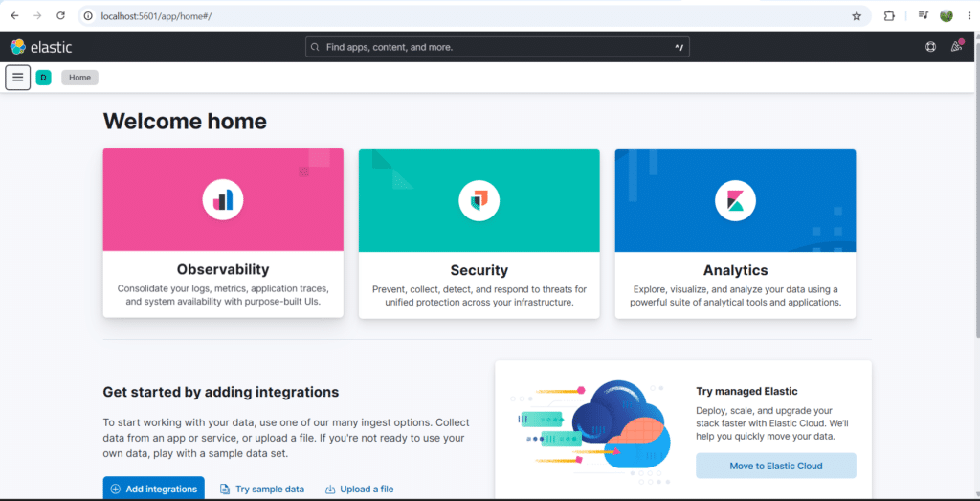Viewport: 980px width, 501px height.
Task: Open the Observability card title
Action: point(223,269)
